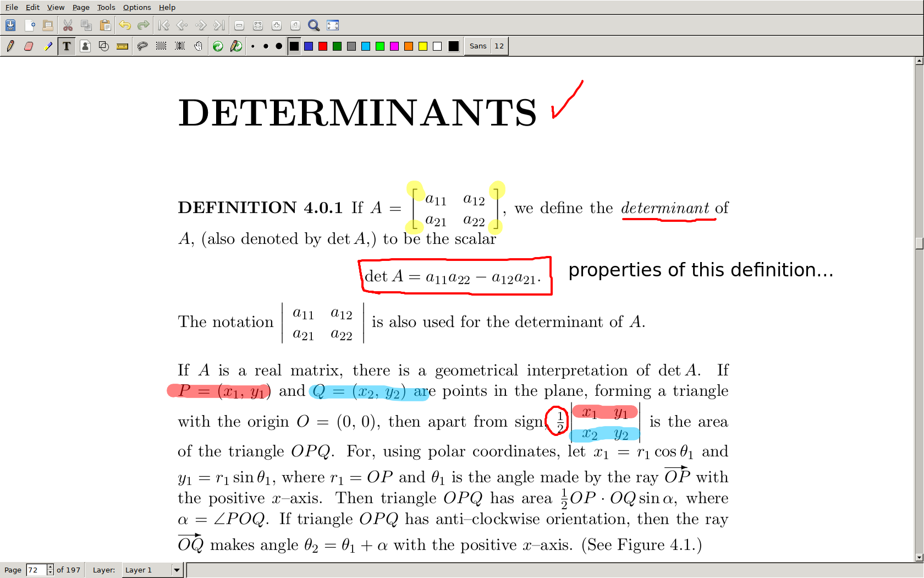Select the Pen tool

coord(10,46)
